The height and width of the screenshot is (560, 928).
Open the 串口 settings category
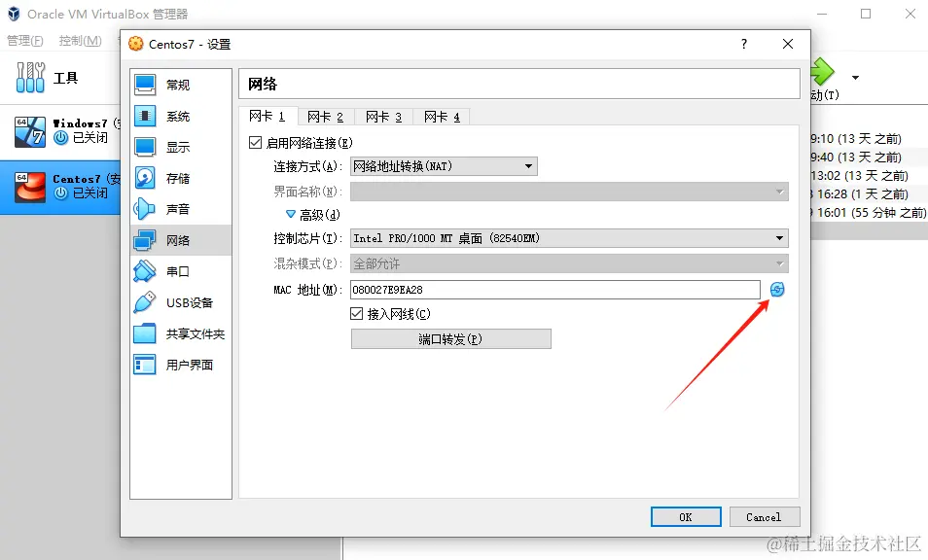[x=181, y=271]
